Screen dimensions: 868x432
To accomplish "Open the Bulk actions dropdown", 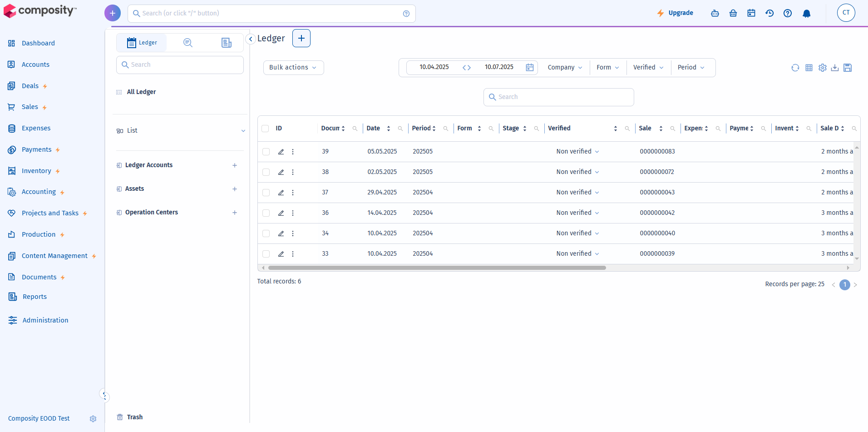I will pos(293,68).
